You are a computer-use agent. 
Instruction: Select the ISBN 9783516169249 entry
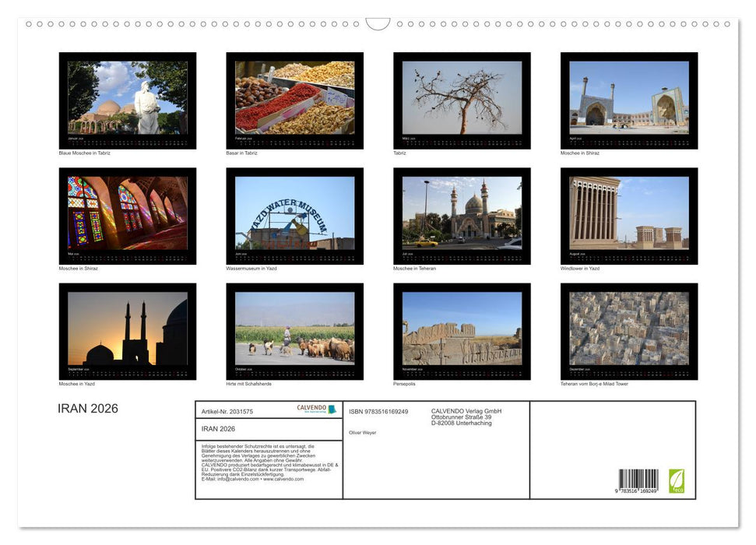point(378,411)
